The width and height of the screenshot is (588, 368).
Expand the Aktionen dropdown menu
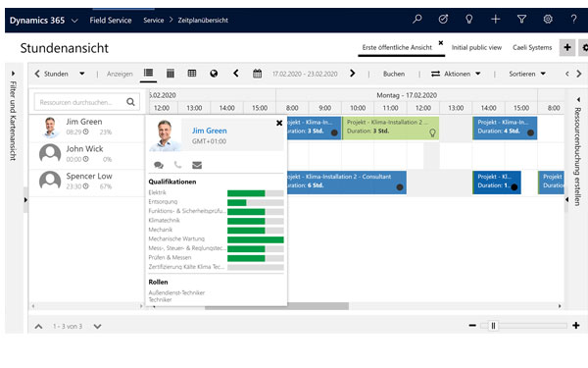coord(456,74)
